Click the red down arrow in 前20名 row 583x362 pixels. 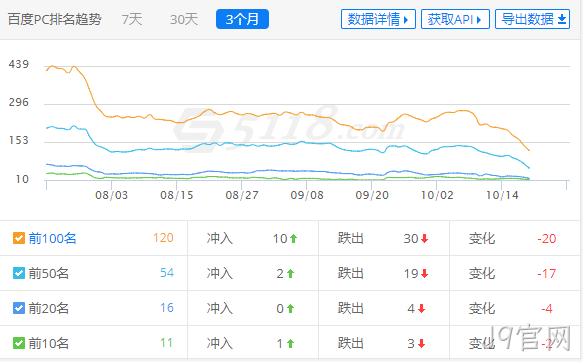click(421, 308)
